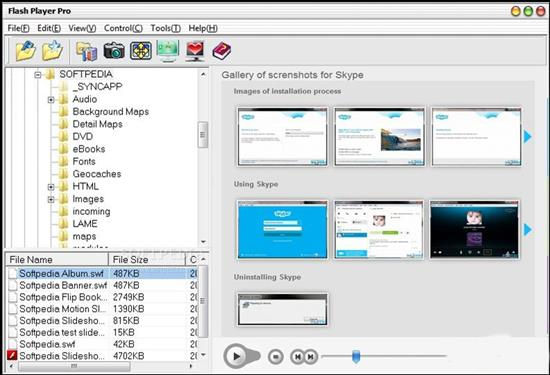550x375 pixels.
Task: Select the LAME folder
Action: click(85, 224)
